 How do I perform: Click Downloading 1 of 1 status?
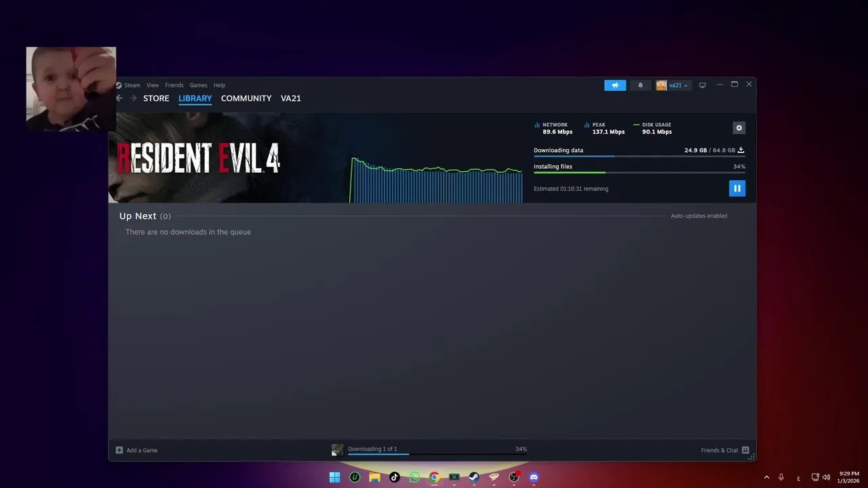(x=373, y=449)
